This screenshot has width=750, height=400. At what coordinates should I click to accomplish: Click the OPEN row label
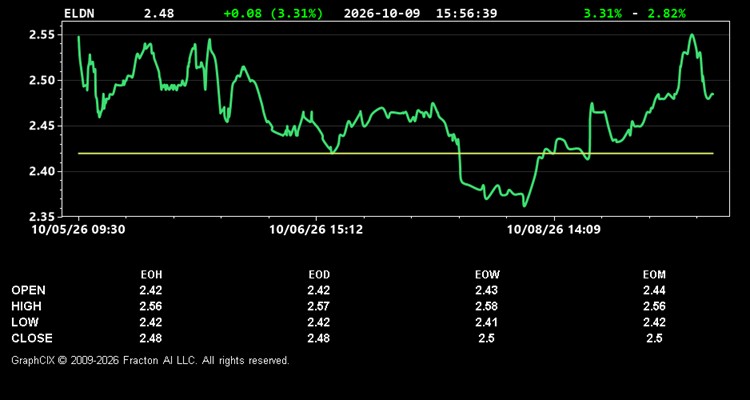pyautogui.click(x=29, y=290)
